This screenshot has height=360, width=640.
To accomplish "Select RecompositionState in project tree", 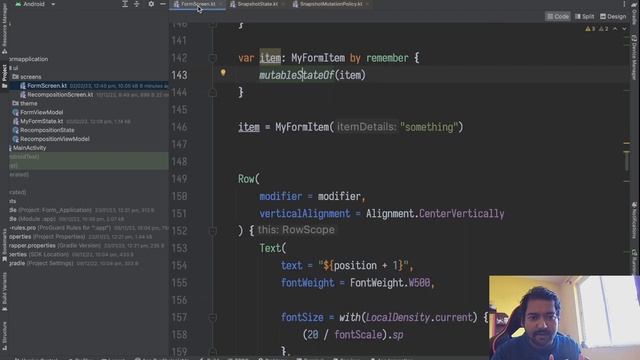I will pos(47,130).
